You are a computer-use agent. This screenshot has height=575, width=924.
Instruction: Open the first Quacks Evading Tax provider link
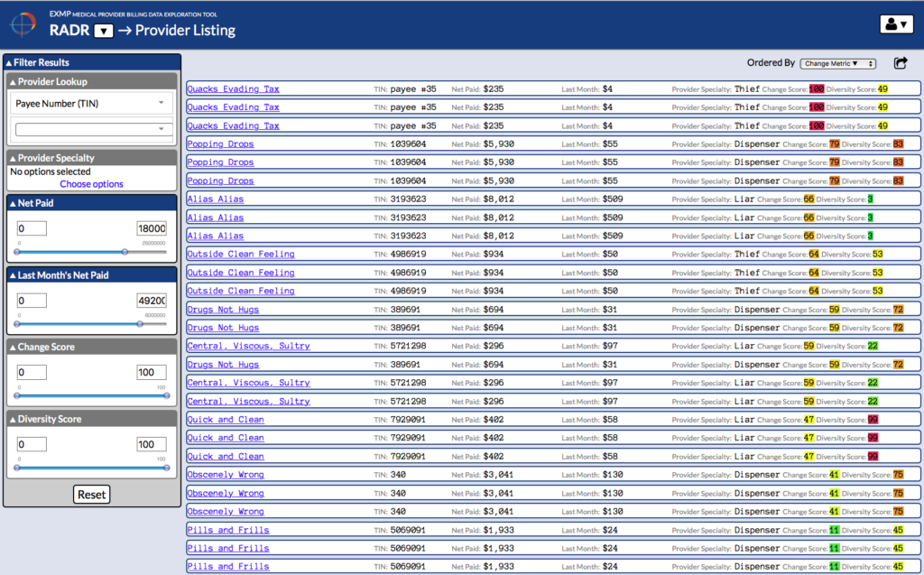(x=233, y=89)
